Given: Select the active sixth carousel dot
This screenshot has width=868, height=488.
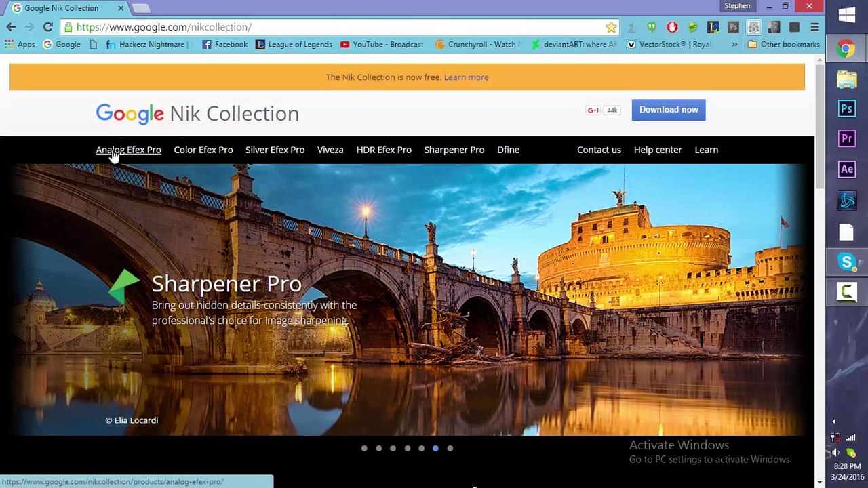Looking at the screenshot, I should (x=435, y=448).
